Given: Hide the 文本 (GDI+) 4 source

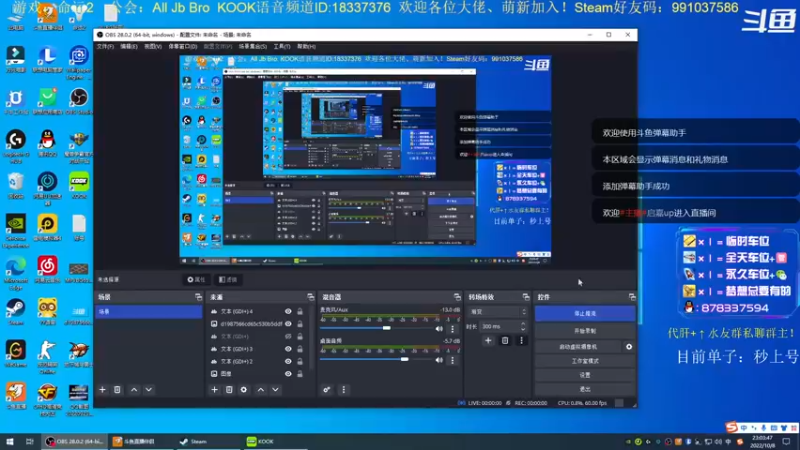Looking at the screenshot, I should pyautogui.click(x=288, y=311).
